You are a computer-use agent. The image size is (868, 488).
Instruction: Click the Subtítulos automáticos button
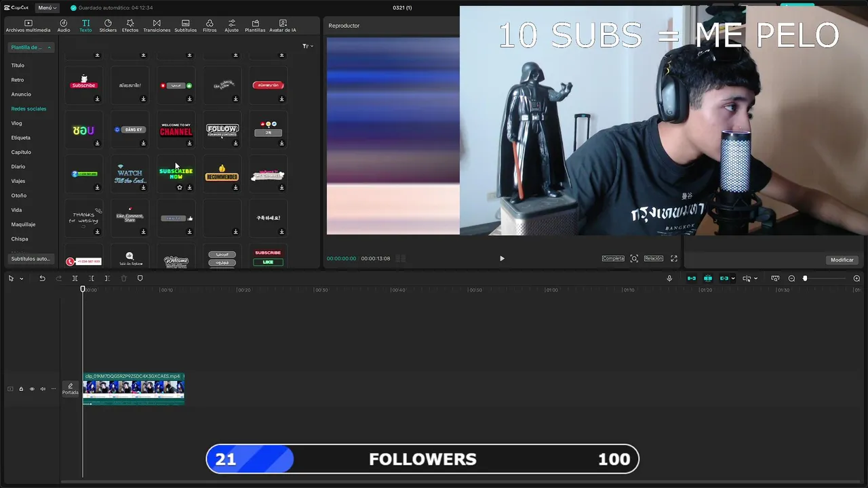point(31,259)
